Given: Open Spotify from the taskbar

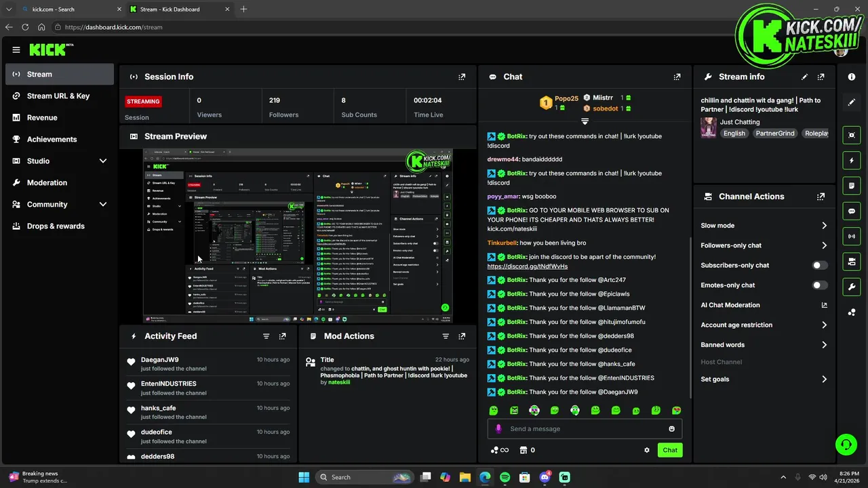Looking at the screenshot, I should tap(505, 477).
